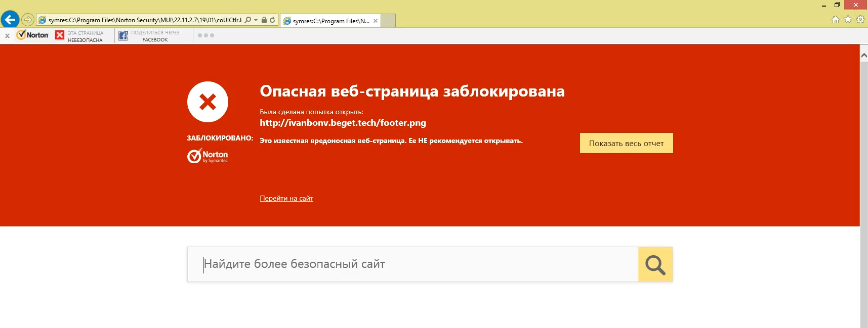
Task: Click the lock security icon in address bar
Action: click(264, 20)
